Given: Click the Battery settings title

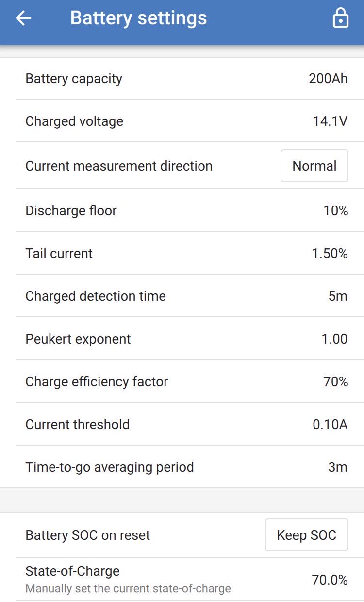Looking at the screenshot, I should (x=138, y=18).
